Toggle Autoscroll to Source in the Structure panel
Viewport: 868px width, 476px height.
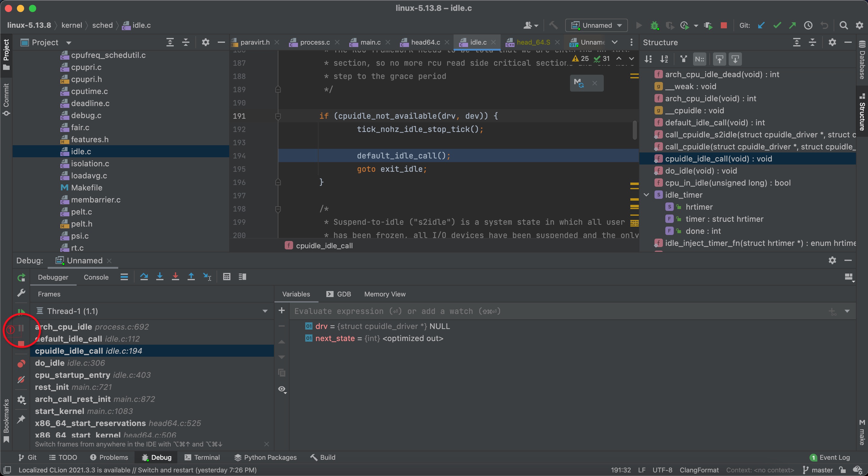click(x=719, y=59)
